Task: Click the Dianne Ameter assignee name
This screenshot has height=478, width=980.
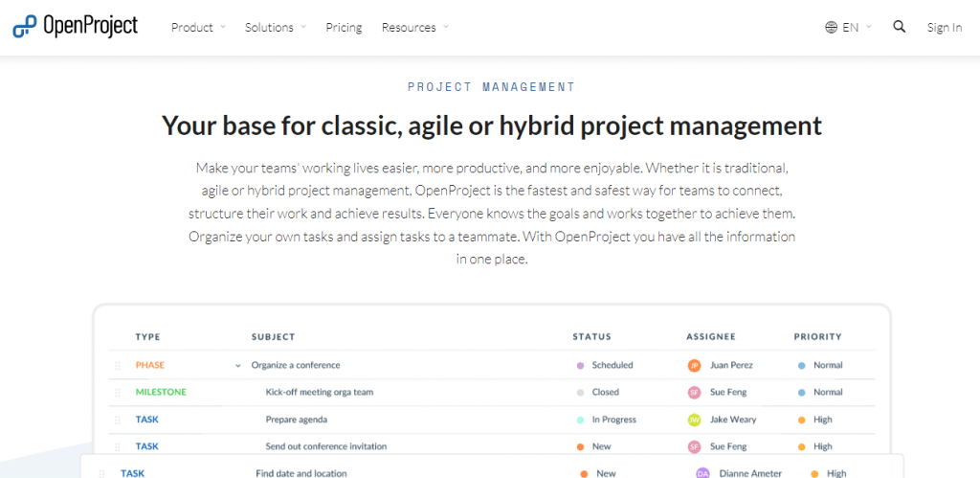Action: pos(750,473)
